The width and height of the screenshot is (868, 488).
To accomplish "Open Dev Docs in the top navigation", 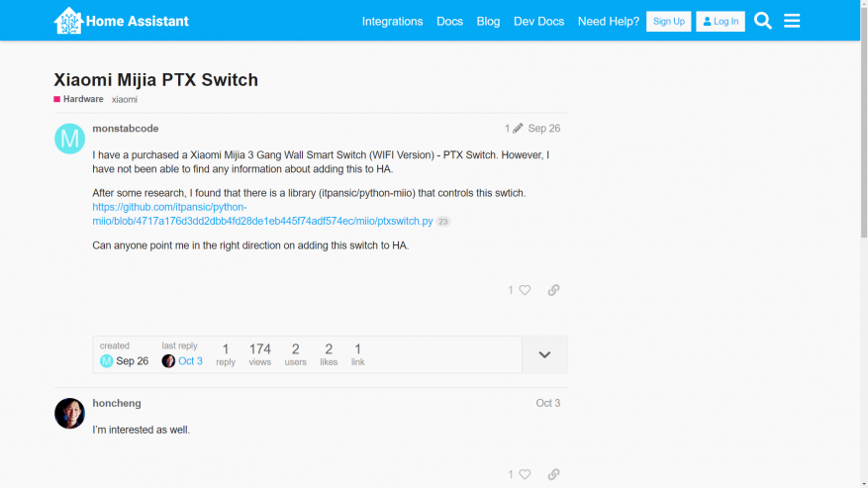I will click(538, 21).
